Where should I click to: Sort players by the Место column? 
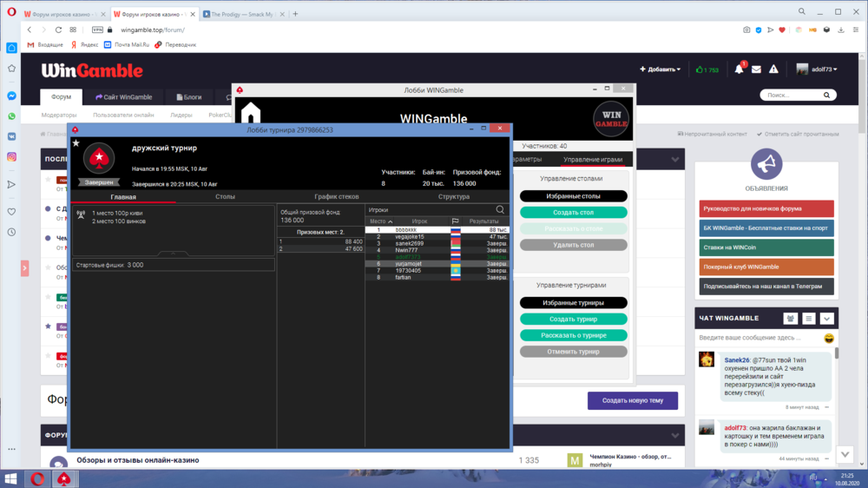(x=381, y=221)
